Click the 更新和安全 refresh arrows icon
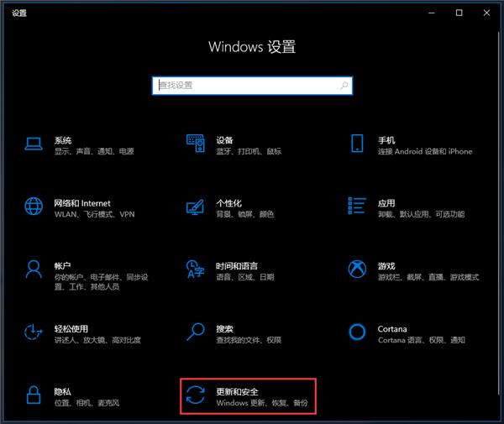This screenshot has height=424, width=504. (196, 395)
